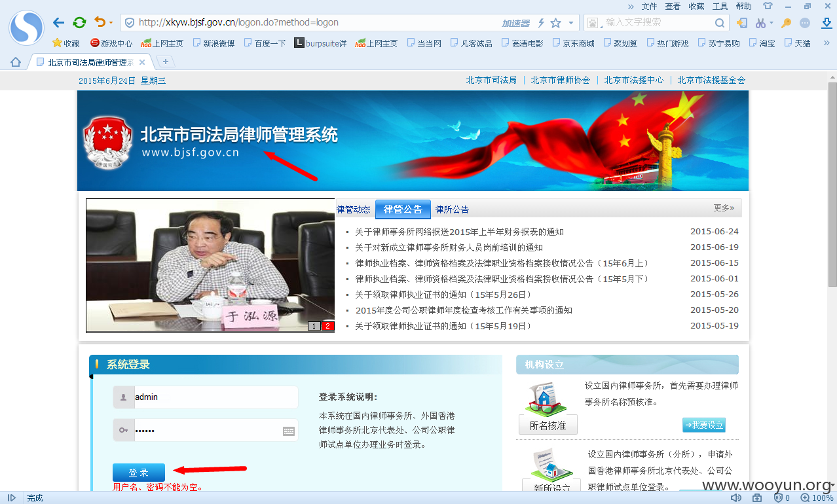Click the send-to-phone icon
The height and width of the screenshot is (504, 837).
coord(742,23)
